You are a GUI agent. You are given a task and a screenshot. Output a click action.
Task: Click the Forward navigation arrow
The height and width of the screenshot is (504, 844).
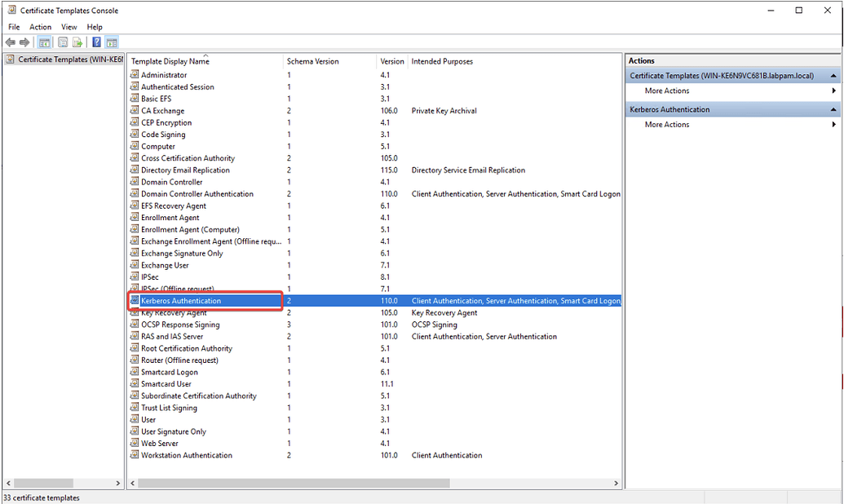click(24, 42)
